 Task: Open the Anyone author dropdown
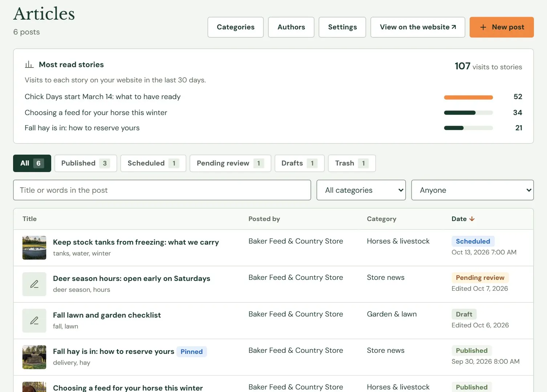click(x=472, y=190)
